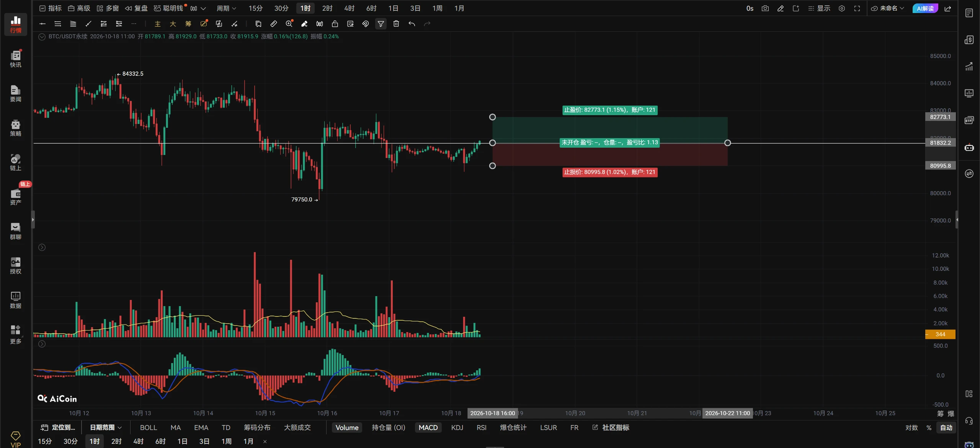The width and height of the screenshot is (980, 448).
Task: Expand the 日期范围 date range menu
Action: click(106, 428)
